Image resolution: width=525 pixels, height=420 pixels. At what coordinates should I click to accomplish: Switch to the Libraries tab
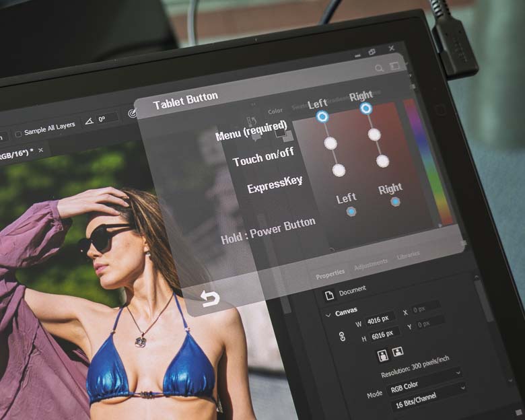point(408,256)
